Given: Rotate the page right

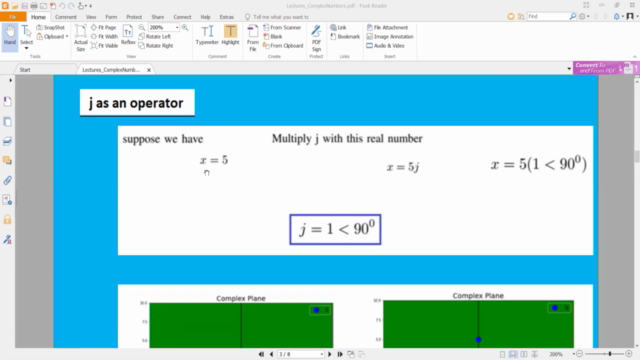Looking at the screenshot, I should (x=156, y=46).
